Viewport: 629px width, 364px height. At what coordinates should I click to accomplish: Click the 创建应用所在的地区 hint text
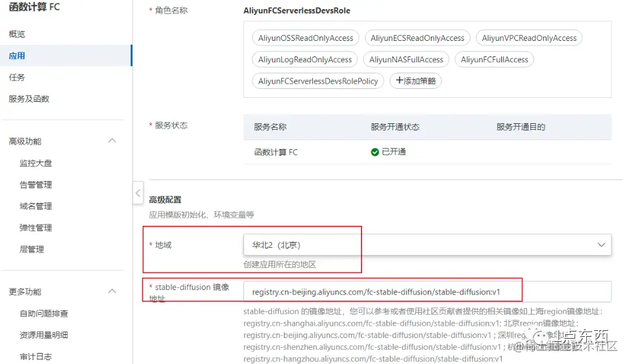pyautogui.click(x=280, y=265)
